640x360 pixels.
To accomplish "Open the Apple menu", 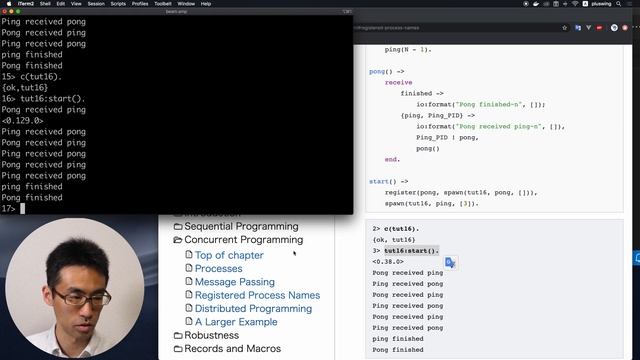I will pyautogui.click(x=9, y=4).
